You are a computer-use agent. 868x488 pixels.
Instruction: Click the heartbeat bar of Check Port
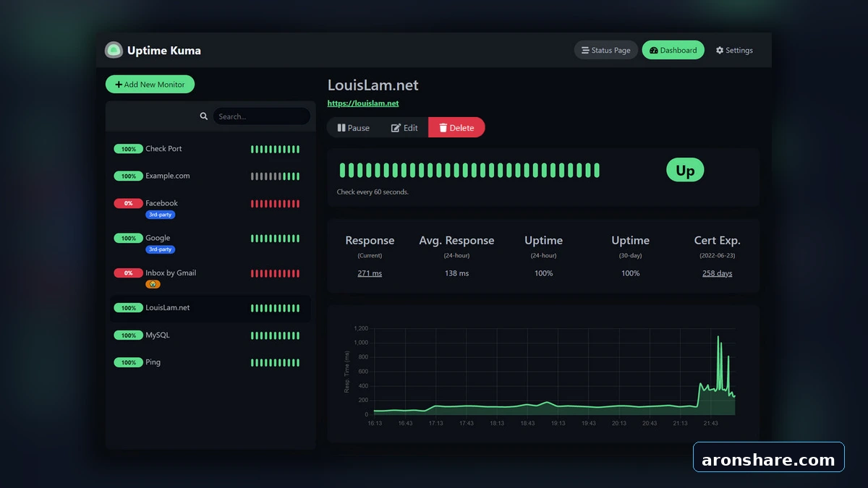pos(275,149)
